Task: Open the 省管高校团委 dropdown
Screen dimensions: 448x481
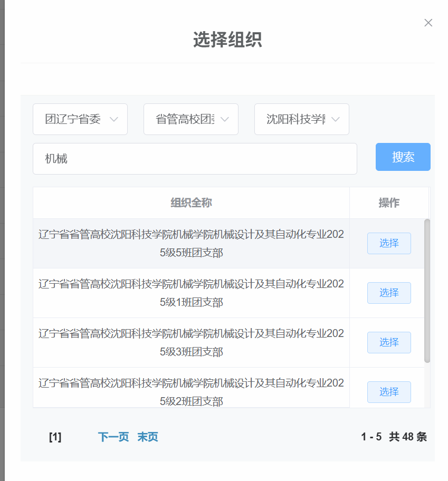Action: 191,119
